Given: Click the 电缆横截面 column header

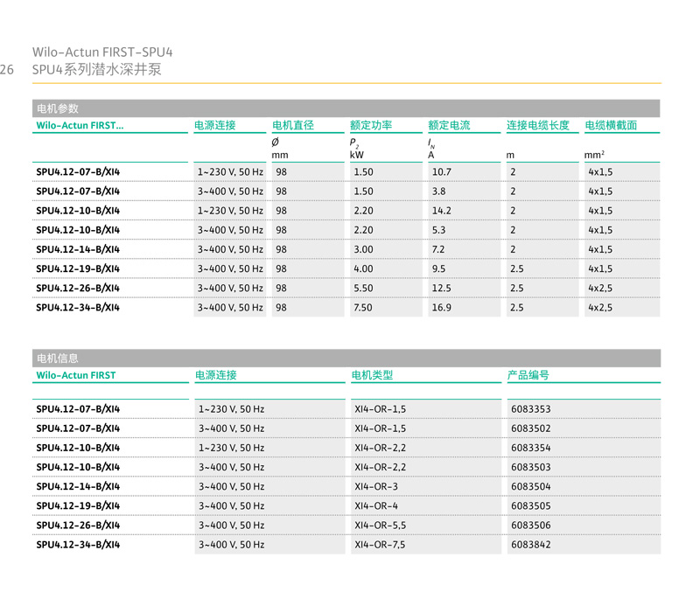Looking at the screenshot, I should (x=611, y=126).
